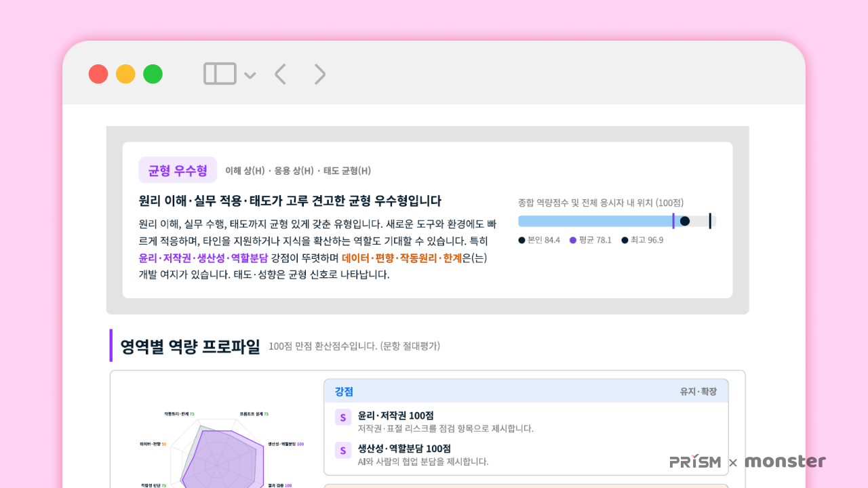Click the overall competency score progress bar
The width and height of the screenshot is (868, 488).
617,221
